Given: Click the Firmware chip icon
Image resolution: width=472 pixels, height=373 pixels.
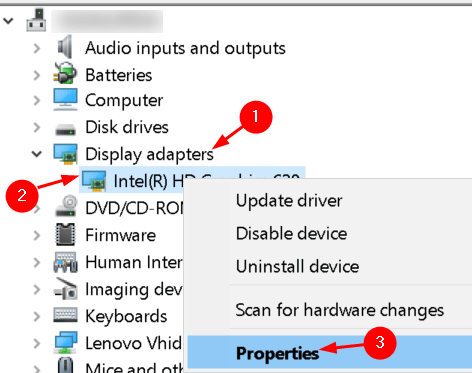Looking at the screenshot, I should pyautogui.click(x=65, y=235).
